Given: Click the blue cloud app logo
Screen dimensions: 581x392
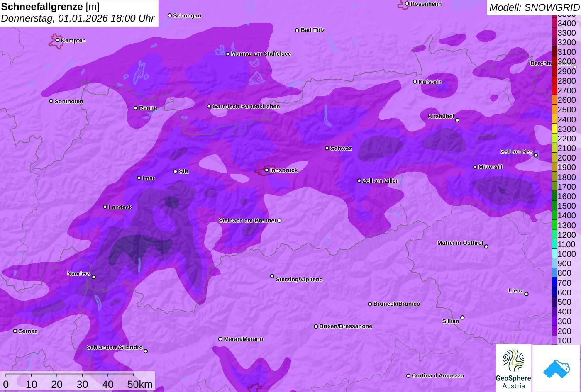Looking at the screenshot, I should [x=557, y=368].
